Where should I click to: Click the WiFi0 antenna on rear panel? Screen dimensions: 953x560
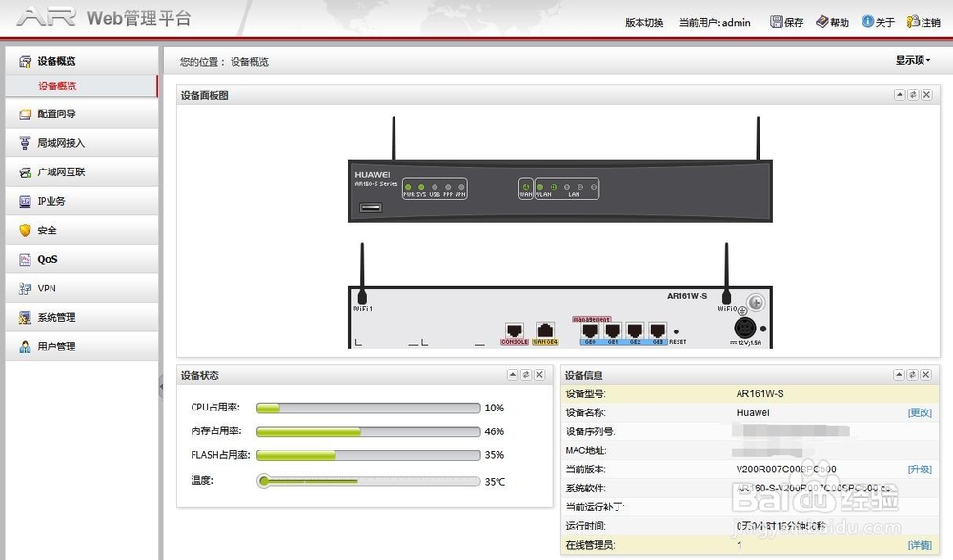coord(726,273)
